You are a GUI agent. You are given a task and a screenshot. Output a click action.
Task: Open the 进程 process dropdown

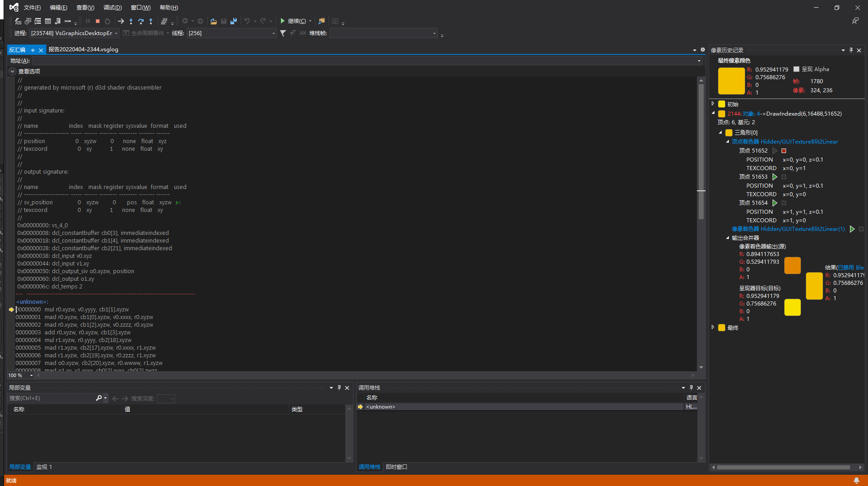pos(116,33)
